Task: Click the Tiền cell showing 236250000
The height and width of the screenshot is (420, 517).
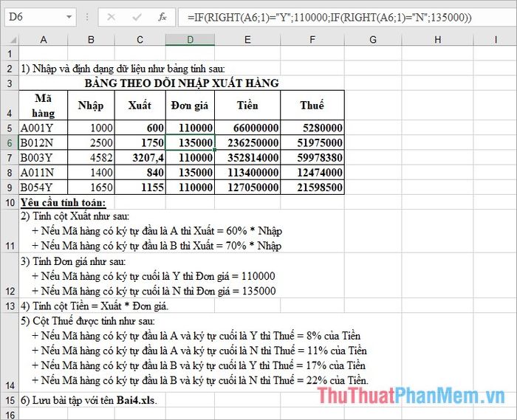Action: pos(247,142)
